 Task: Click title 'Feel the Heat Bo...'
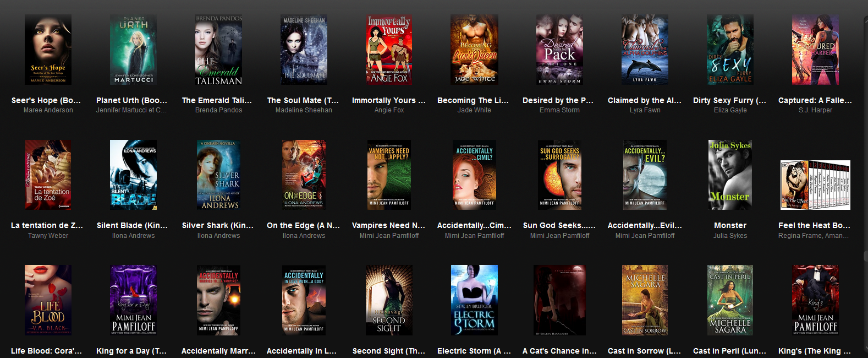[x=814, y=225]
